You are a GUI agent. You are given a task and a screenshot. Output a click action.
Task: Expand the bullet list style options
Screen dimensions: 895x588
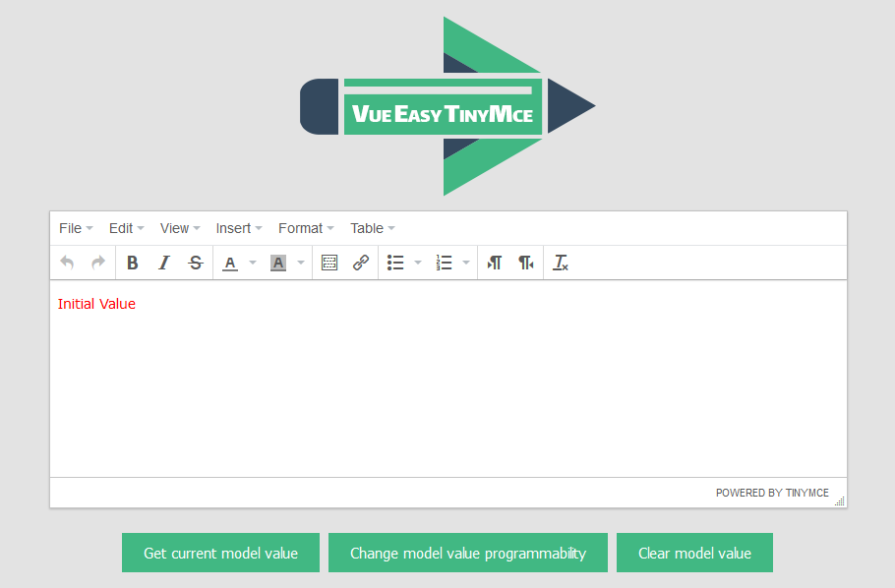point(418,263)
